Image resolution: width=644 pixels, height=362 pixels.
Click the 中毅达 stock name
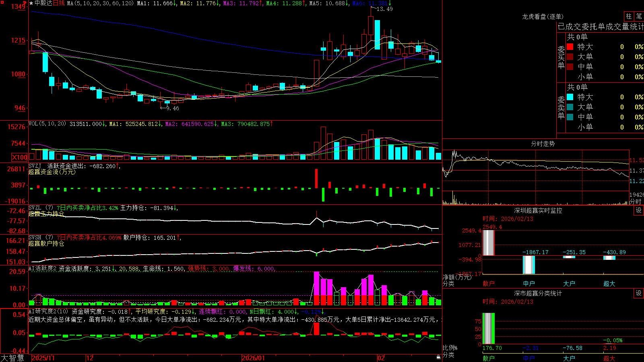(x=43, y=3)
